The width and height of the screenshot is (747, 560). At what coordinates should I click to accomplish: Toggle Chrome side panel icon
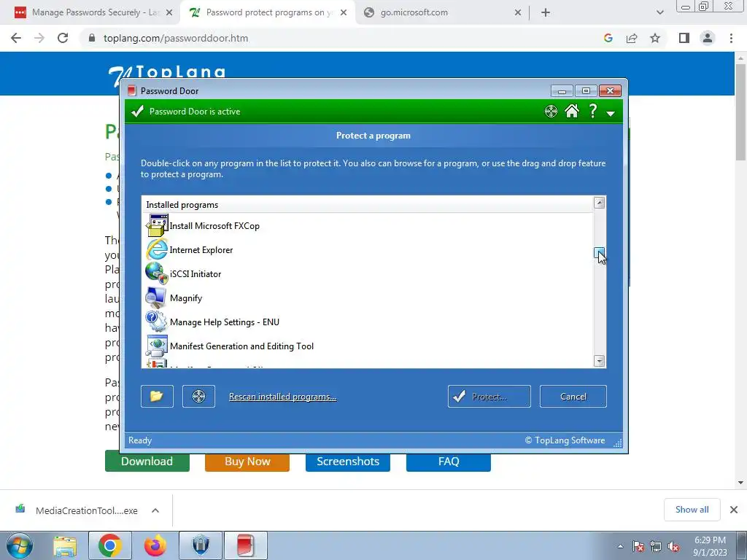pos(684,38)
